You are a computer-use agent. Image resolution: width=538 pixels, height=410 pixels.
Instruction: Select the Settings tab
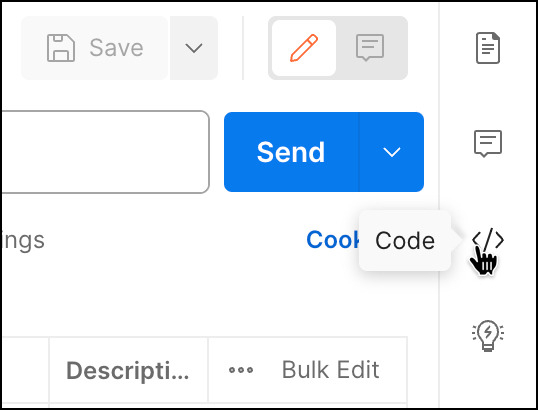pyautogui.click(x=23, y=241)
